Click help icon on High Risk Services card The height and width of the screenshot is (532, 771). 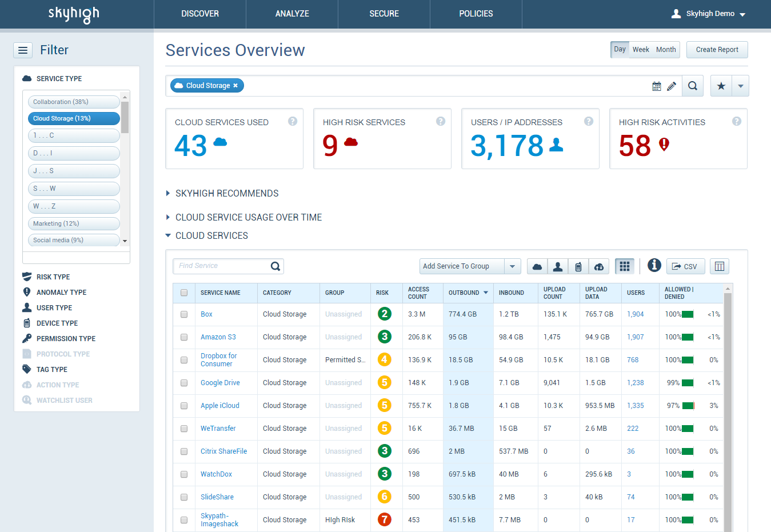[x=441, y=121]
